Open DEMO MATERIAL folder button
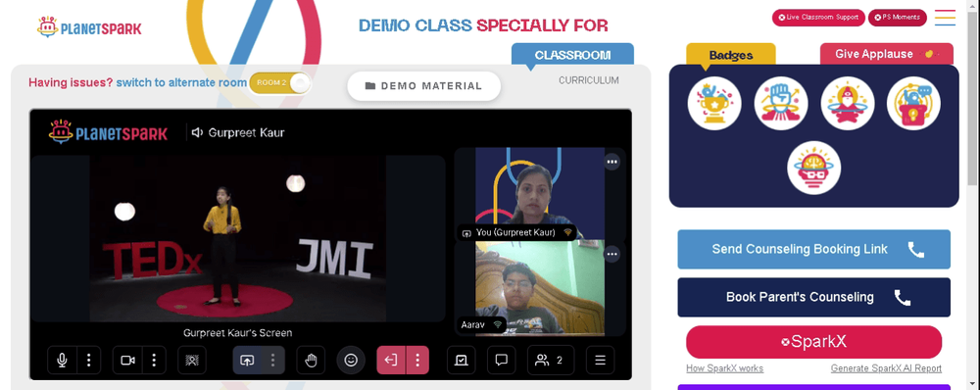The height and width of the screenshot is (390, 980). click(423, 86)
